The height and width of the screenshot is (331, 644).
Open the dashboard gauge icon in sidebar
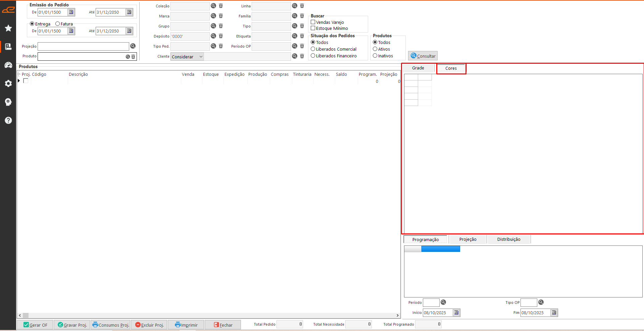[x=8, y=65]
